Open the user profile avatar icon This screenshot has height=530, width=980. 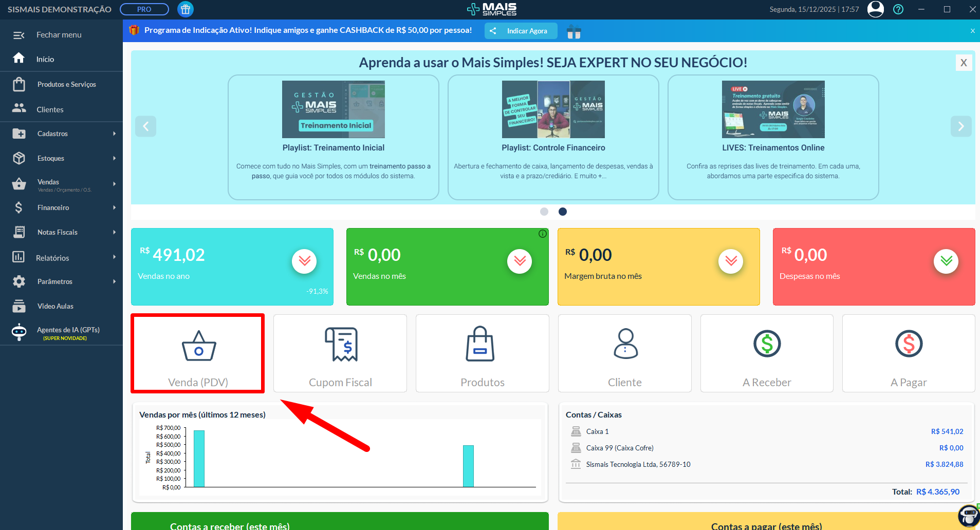click(875, 9)
